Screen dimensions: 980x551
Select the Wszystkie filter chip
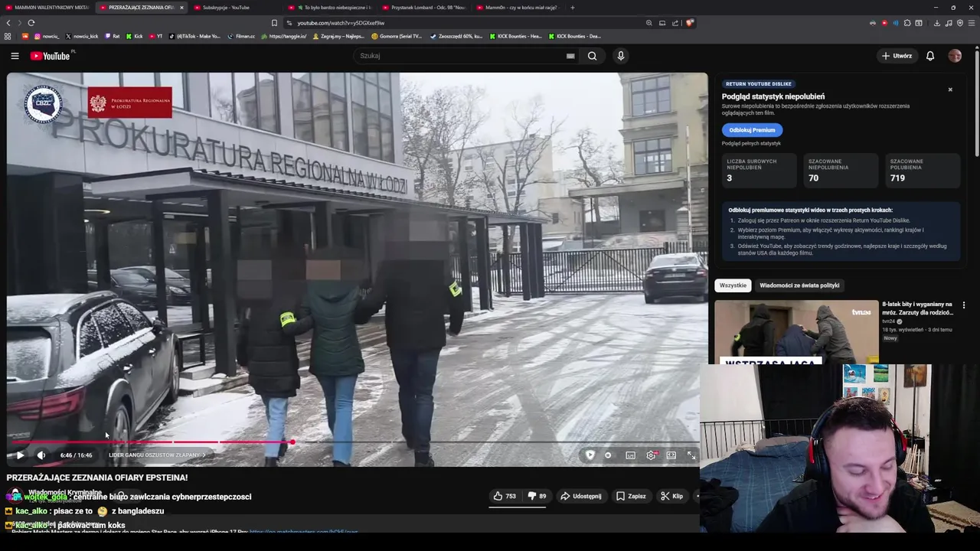[733, 285]
